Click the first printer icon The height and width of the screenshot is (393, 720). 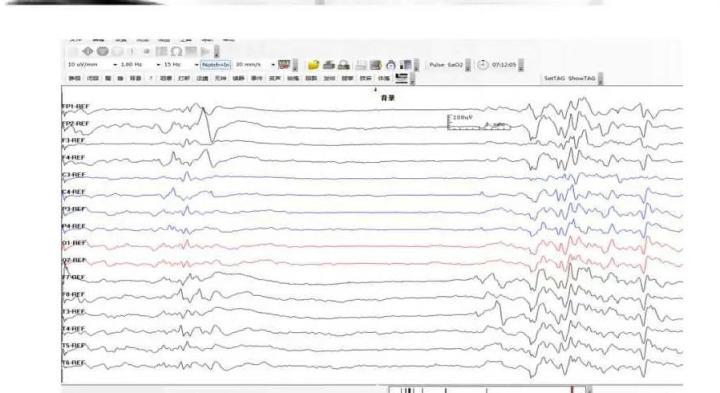click(x=329, y=65)
